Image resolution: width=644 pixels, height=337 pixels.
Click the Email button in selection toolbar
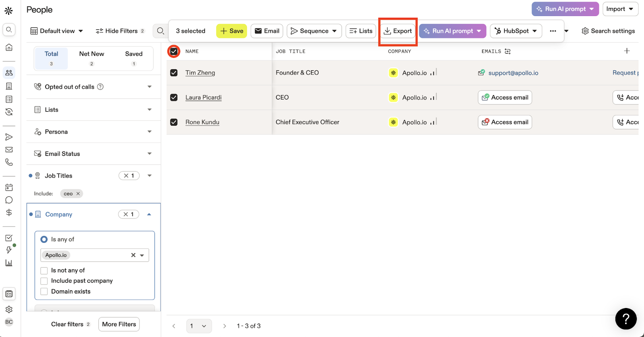[267, 31]
